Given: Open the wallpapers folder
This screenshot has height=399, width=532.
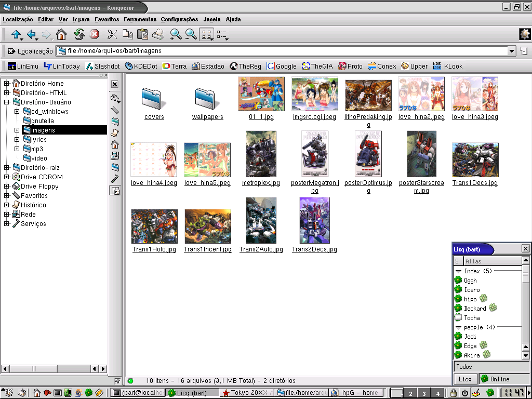Looking at the screenshot, I should [207, 103].
